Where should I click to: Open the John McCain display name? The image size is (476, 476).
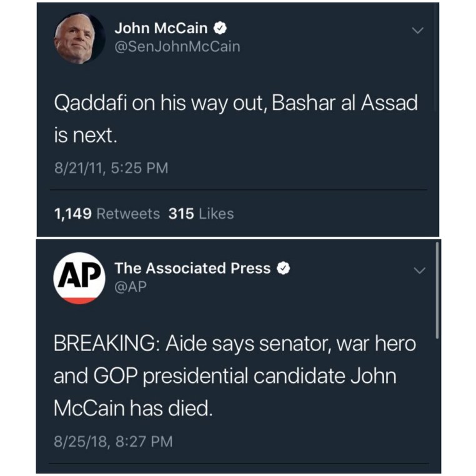point(161,28)
